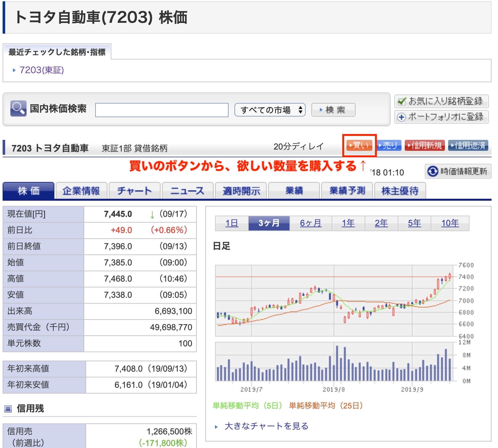498x448 pixels.
Task: Click the 始値 value 7,385.0
Action: pyautogui.click(x=118, y=263)
